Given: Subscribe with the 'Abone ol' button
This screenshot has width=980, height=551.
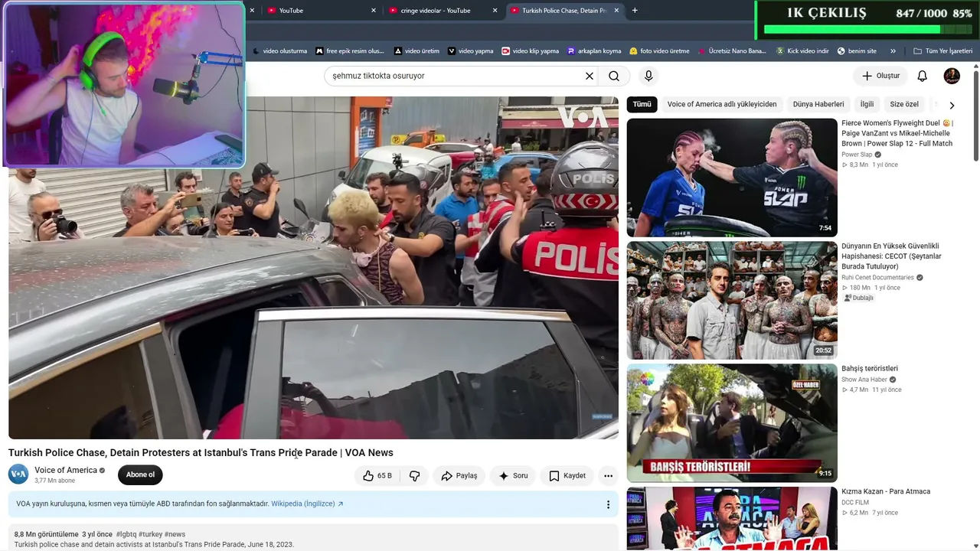Looking at the screenshot, I should click(x=140, y=474).
